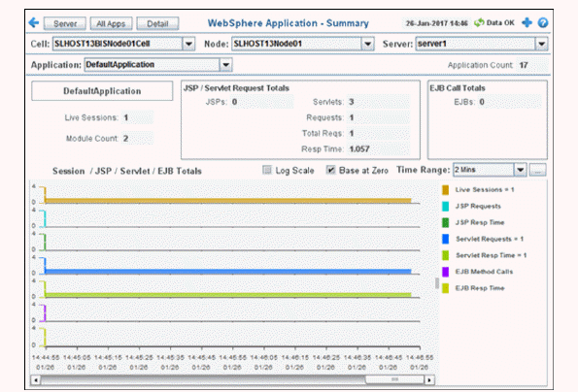This screenshot has height=392, width=578.
Task: Click the EJBs value 0
Action: (x=482, y=102)
